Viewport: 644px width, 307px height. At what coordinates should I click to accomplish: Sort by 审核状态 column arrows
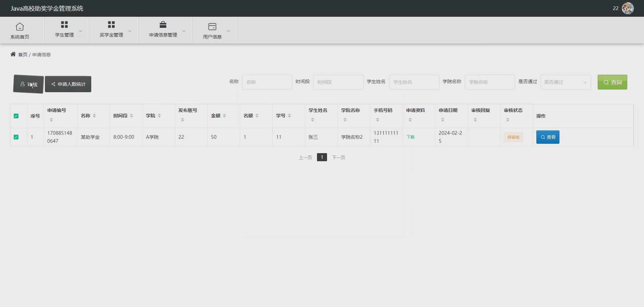[508, 120]
